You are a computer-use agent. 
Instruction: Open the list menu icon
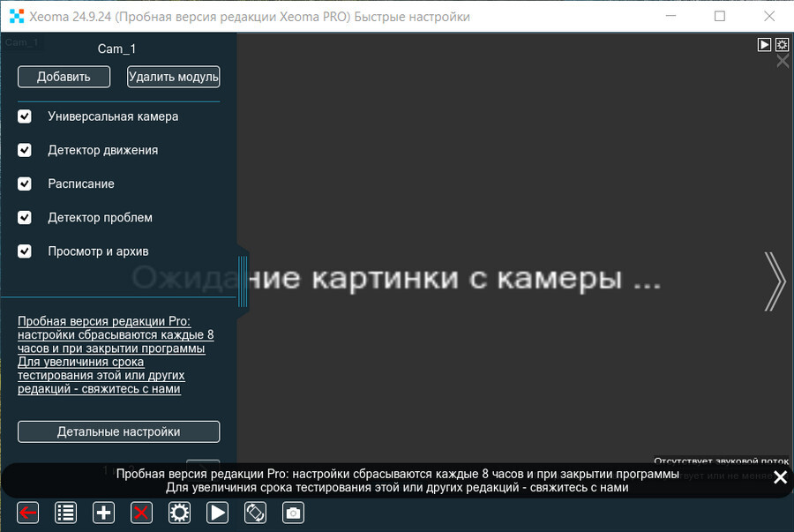pyautogui.click(x=66, y=513)
